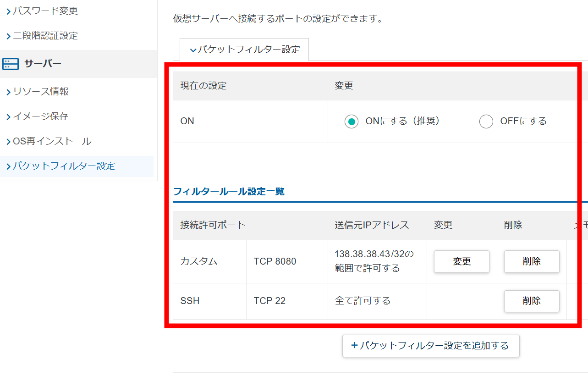Click the arrow icon before 二段階認証設定
Screen dimensions: 588x376
[x=8, y=36]
